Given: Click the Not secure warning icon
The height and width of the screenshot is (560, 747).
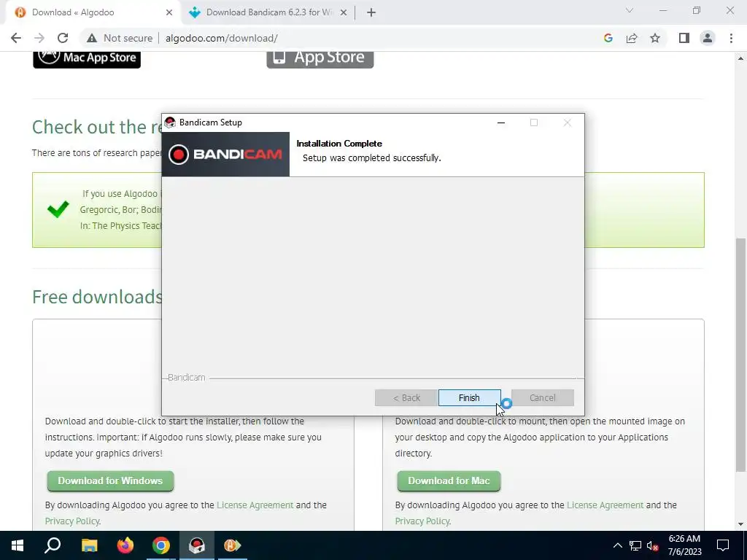Looking at the screenshot, I should click(x=91, y=38).
